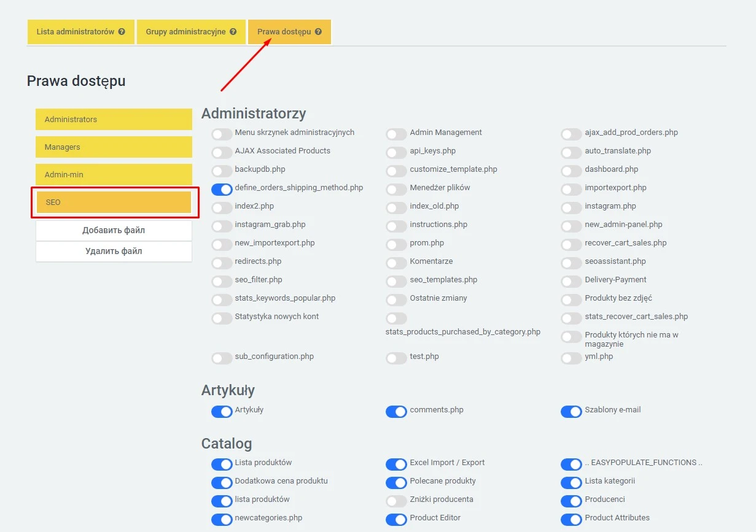
Task: Disable the Excel Import / Export toggle
Action: coord(396,464)
